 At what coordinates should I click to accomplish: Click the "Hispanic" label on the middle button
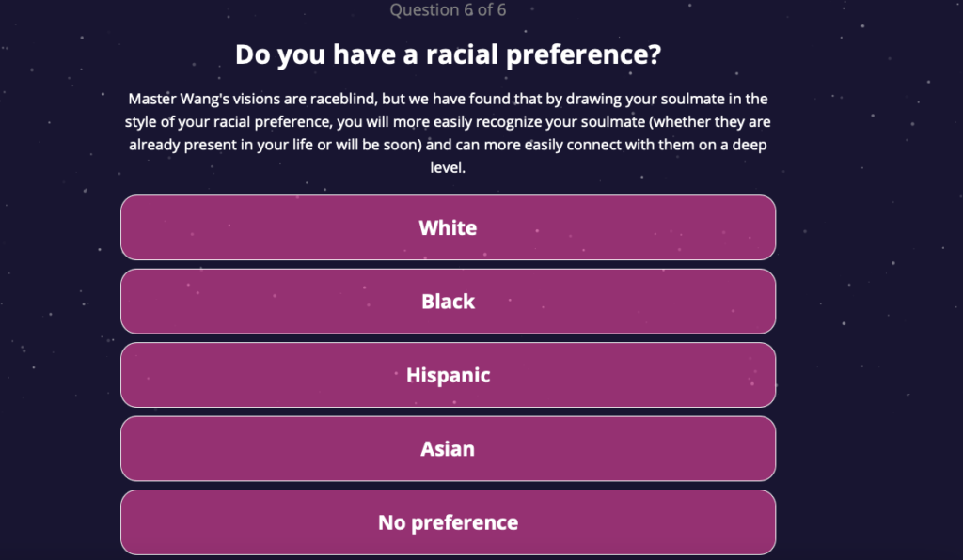tap(448, 375)
